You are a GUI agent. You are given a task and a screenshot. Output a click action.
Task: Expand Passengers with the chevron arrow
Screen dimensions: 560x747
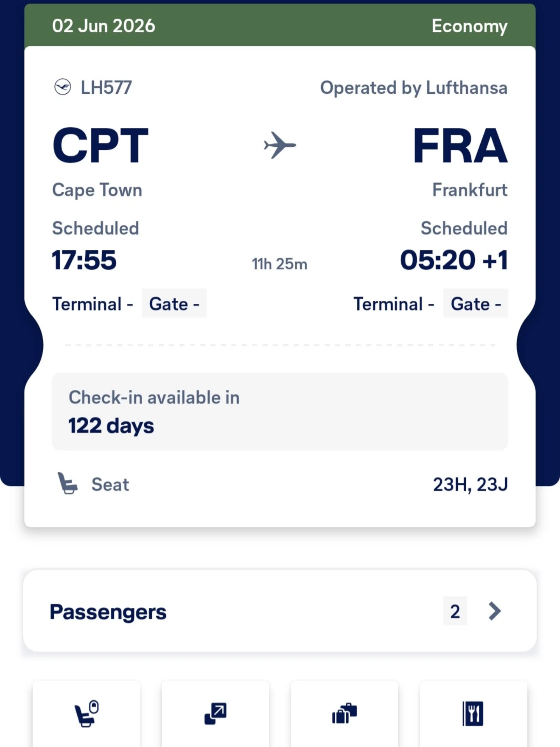coord(494,611)
